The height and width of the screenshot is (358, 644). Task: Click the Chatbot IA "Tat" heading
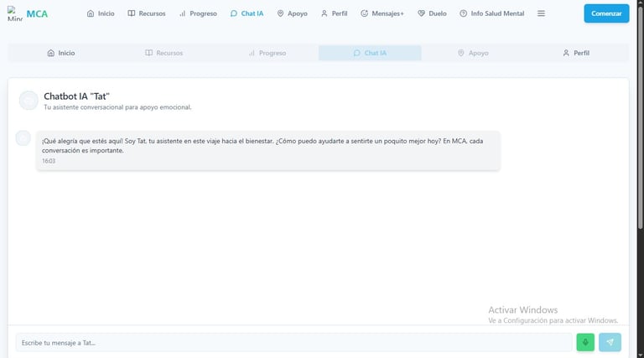click(x=77, y=96)
